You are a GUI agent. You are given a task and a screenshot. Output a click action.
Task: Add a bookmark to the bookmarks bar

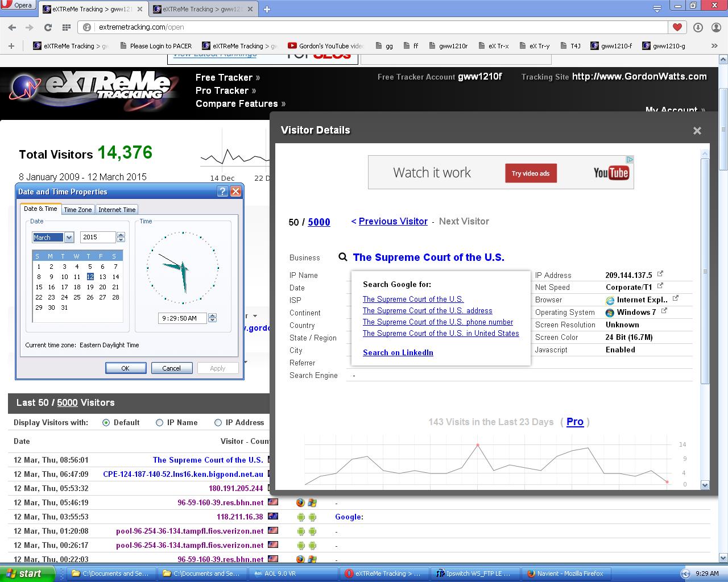pyautogui.click(x=11, y=46)
